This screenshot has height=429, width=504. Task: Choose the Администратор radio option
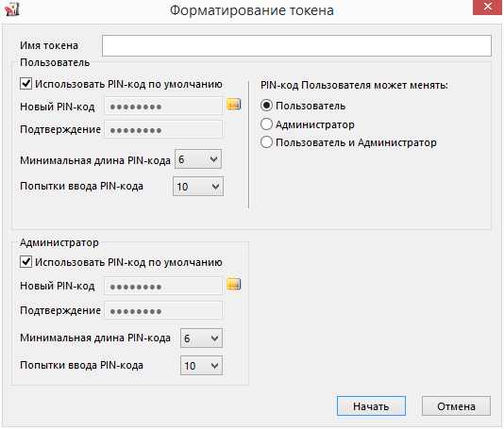266,124
